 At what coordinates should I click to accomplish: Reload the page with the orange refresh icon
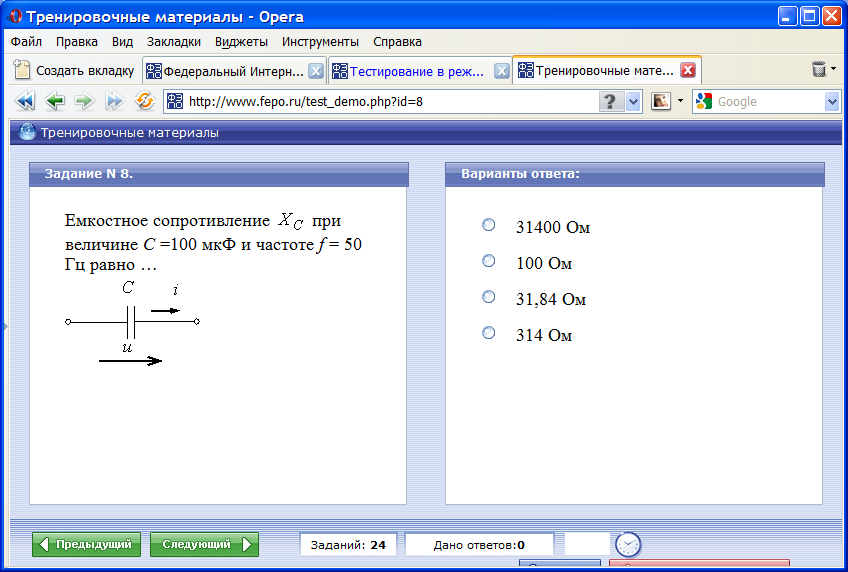click(144, 101)
